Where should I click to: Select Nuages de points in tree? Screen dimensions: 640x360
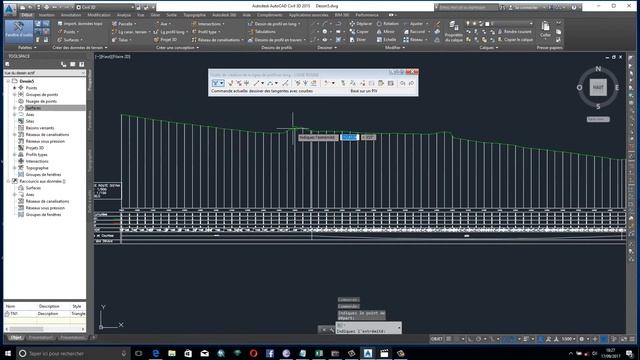(x=41, y=101)
